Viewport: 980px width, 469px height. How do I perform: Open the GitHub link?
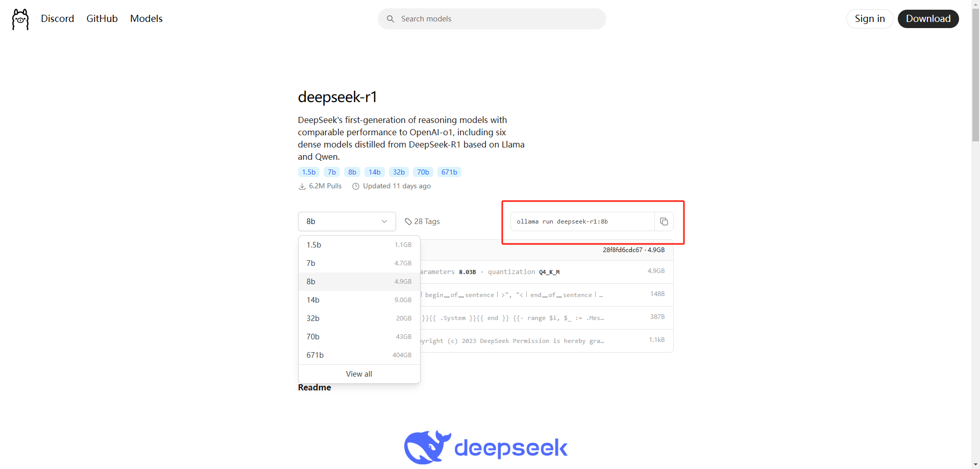102,18
